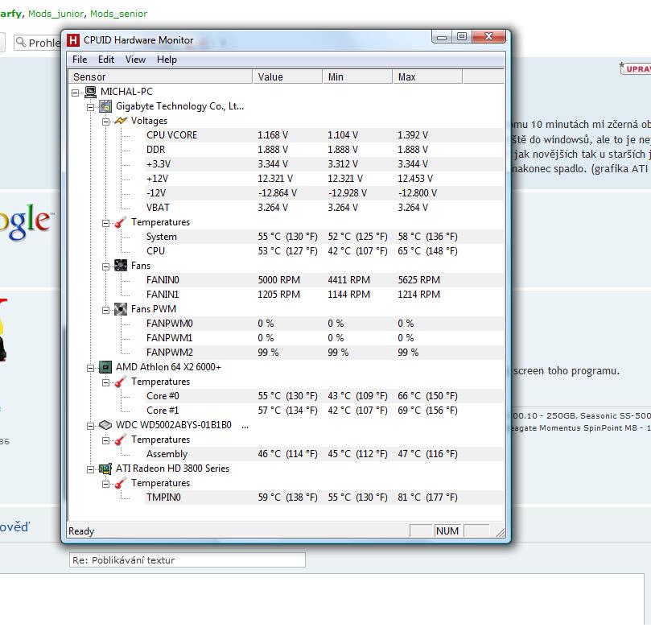Click the magnifier search icon in the browser

tap(21, 42)
